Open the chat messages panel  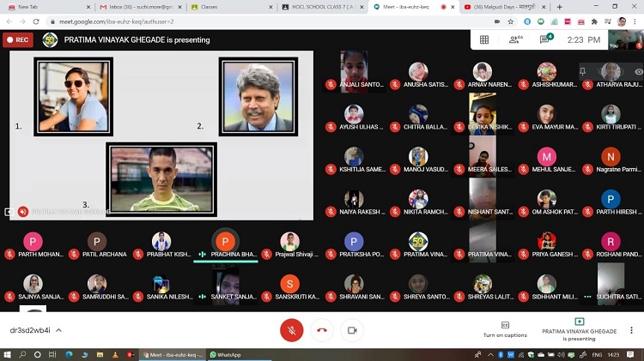pos(545,39)
